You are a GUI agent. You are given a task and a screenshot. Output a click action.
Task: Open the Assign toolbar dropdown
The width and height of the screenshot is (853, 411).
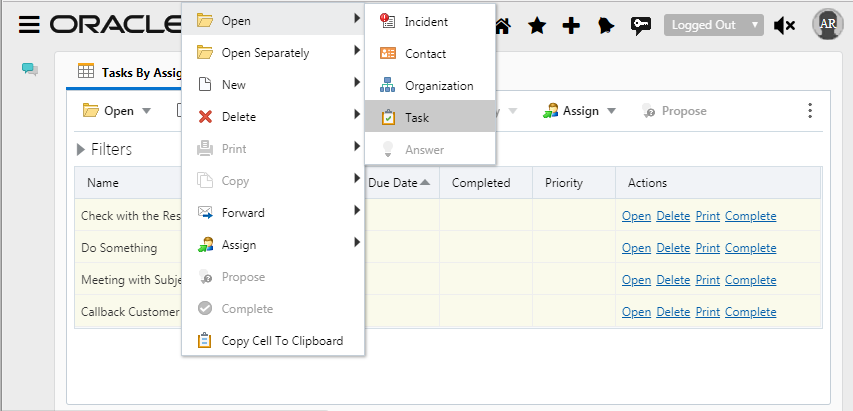tap(580, 111)
